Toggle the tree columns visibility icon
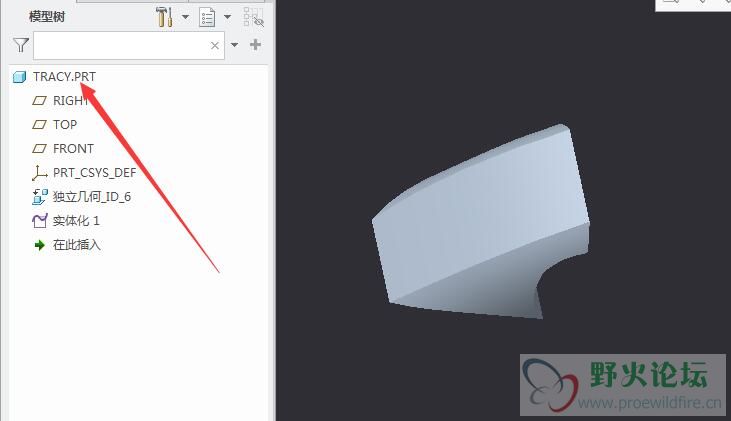This screenshot has height=421, width=731. click(x=254, y=17)
